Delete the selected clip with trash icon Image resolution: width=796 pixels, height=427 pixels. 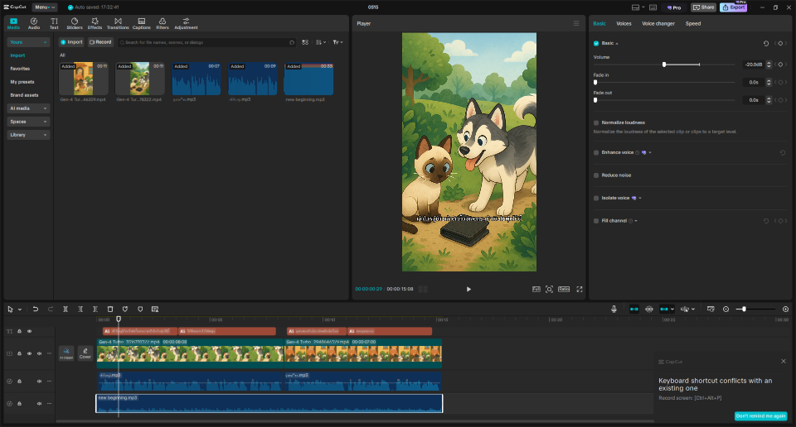(x=110, y=309)
